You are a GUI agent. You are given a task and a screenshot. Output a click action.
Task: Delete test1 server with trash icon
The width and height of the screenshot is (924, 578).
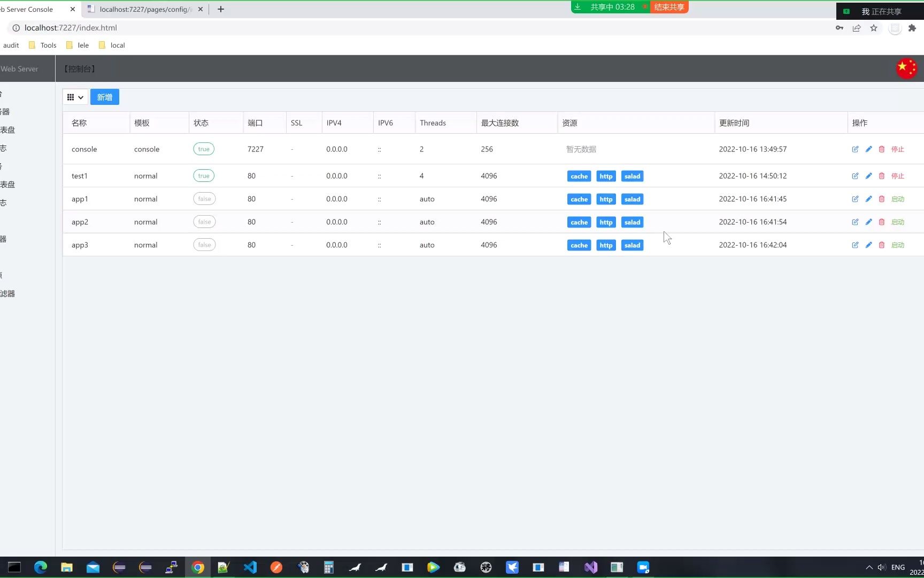[x=882, y=176]
